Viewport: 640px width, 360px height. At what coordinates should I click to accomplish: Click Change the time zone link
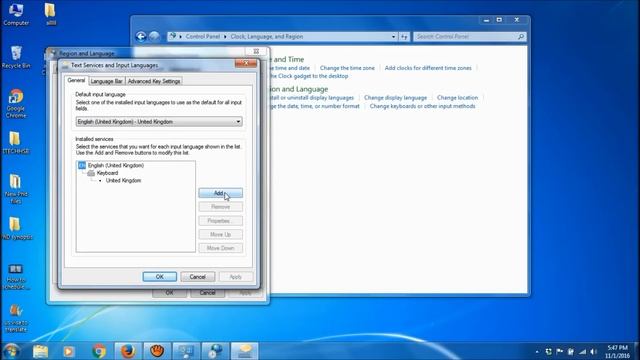(347, 68)
